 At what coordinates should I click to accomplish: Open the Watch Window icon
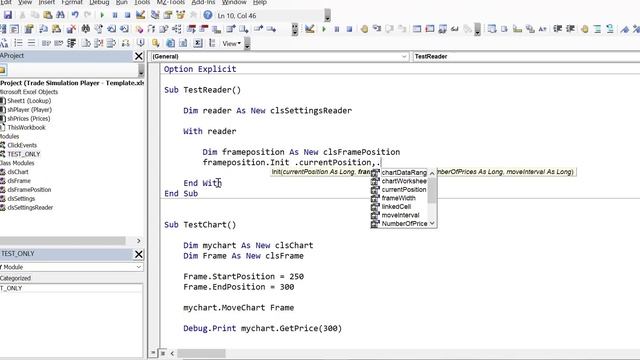(442, 29)
